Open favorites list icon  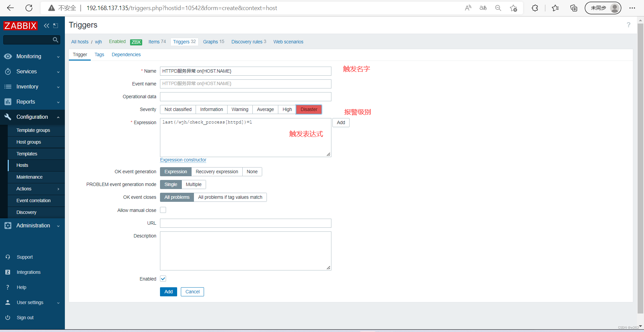[555, 8]
